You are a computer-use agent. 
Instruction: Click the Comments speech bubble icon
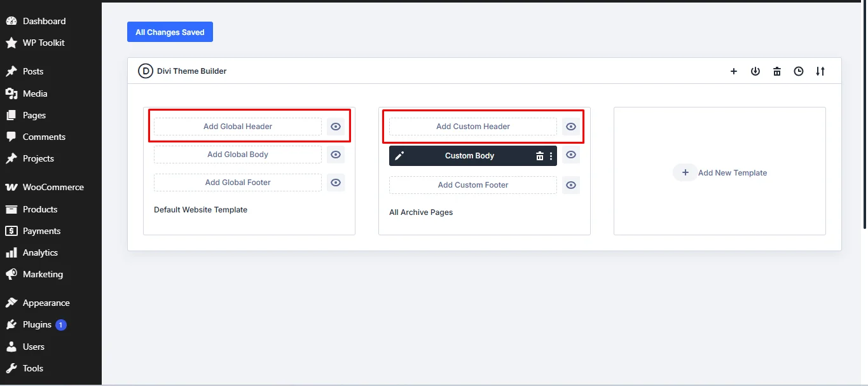[x=11, y=137]
